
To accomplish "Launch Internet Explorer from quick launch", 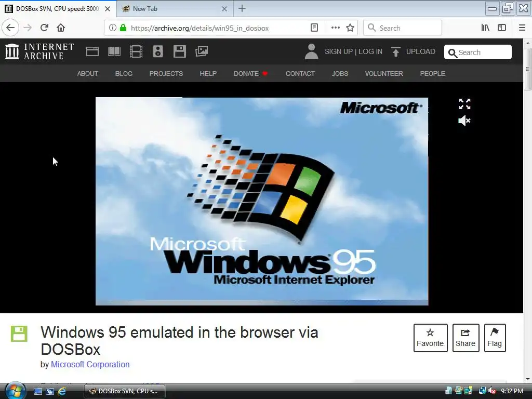I will tap(62, 391).
